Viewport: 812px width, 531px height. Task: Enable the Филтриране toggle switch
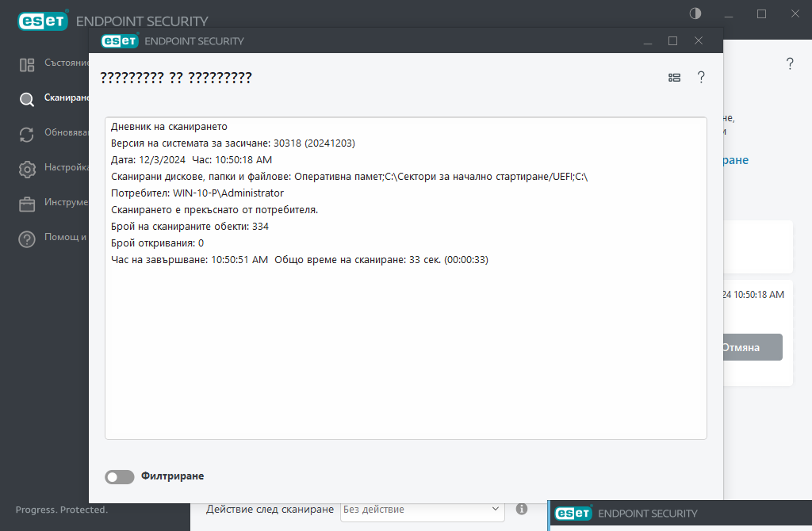[120, 477]
